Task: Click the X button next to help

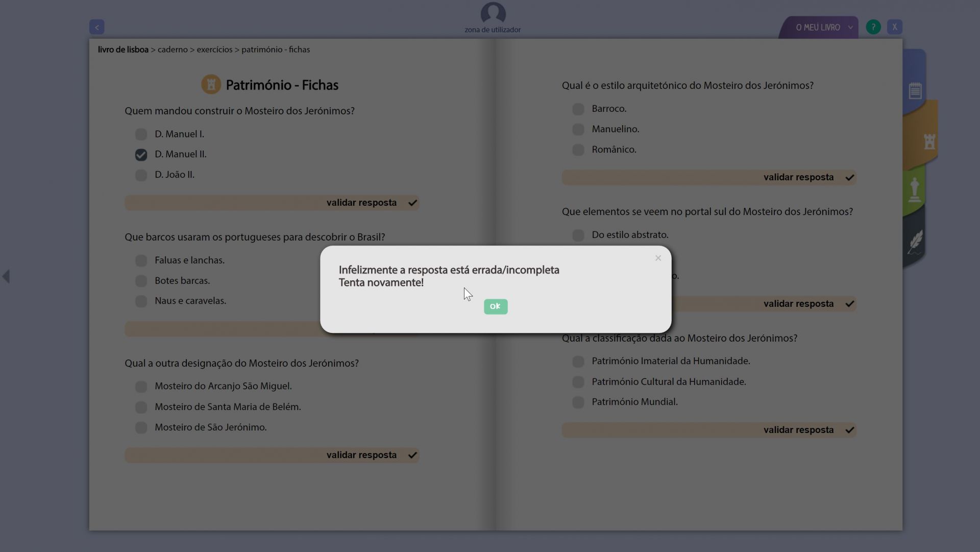Action: (x=894, y=27)
